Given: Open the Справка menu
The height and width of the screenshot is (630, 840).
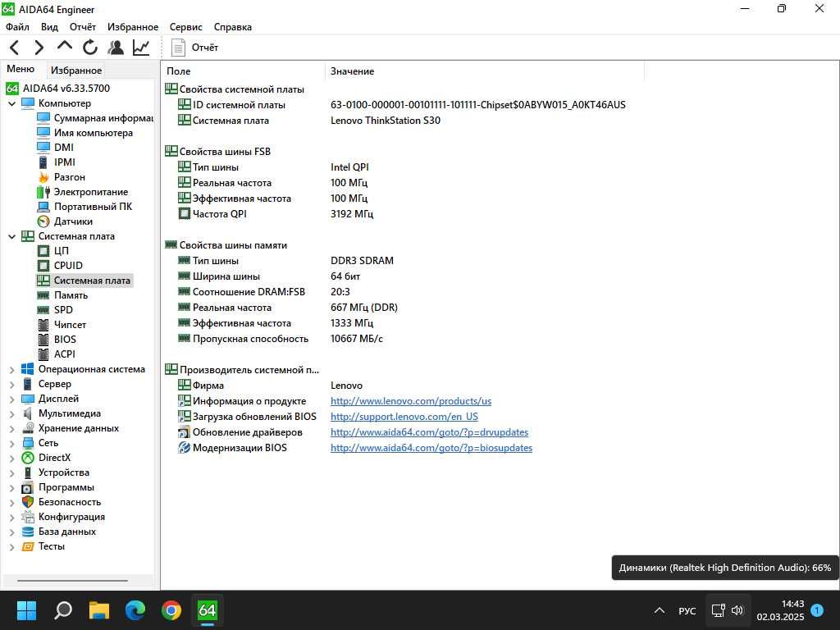Looking at the screenshot, I should tap(232, 27).
